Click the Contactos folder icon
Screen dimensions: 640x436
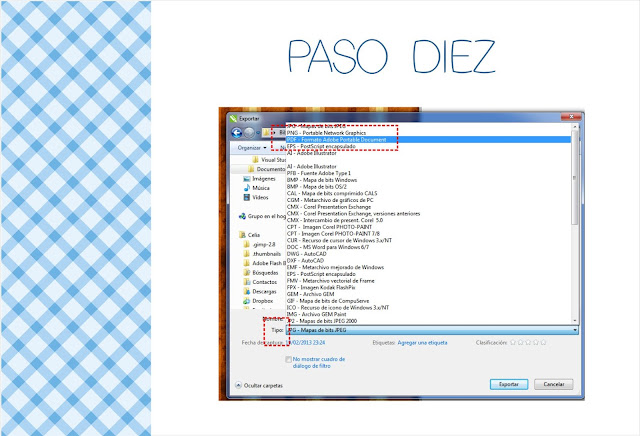click(x=247, y=282)
